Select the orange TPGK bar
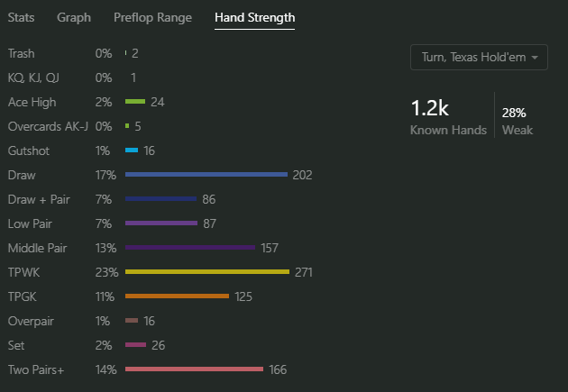The height and width of the screenshot is (392, 568). click(177, 296)
